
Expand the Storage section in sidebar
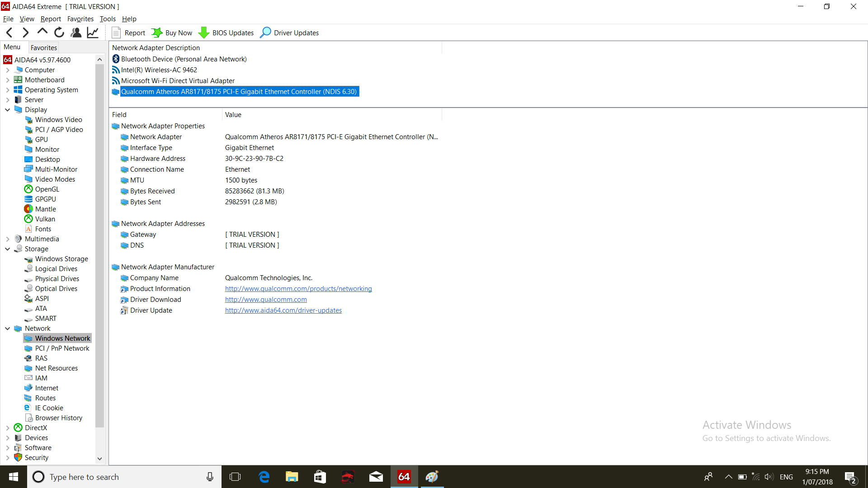point(8,249)
